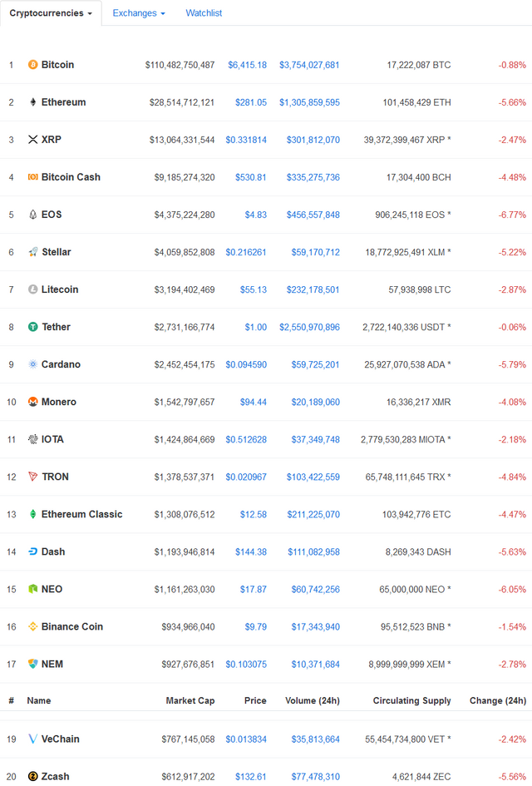Switch to the Watchlist tab
532x786 pixels.
204,13
